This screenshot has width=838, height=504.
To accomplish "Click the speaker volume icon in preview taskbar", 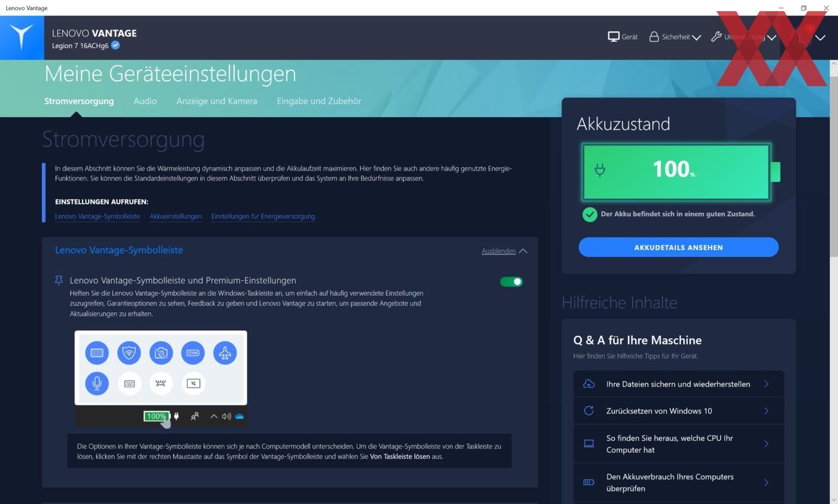I will pyautogui.click(x=226, y=417).
